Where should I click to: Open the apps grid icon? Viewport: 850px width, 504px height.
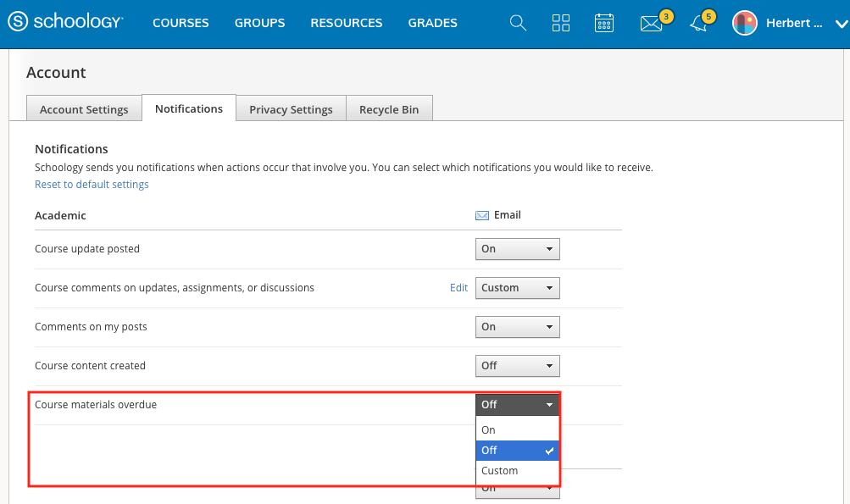pyautogui.click(x=561, y=23)
